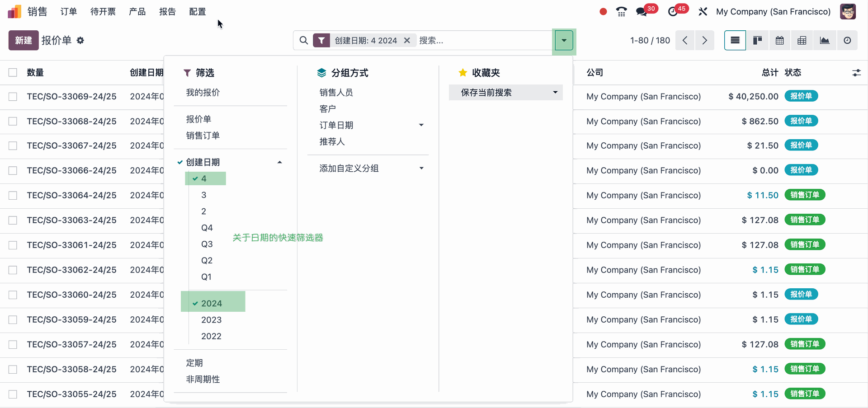This screenshot has width=868, height=408.
Task: Click the 新建 button
Action: point(24,41)
